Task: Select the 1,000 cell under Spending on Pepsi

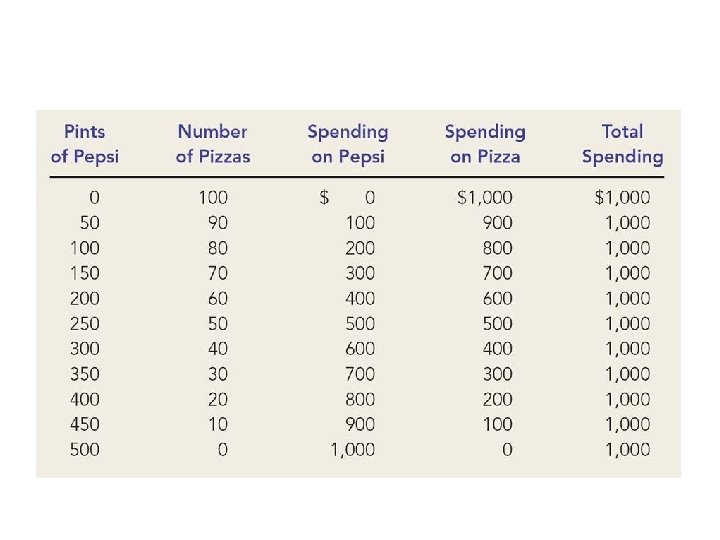Action: tap(353, 450)
